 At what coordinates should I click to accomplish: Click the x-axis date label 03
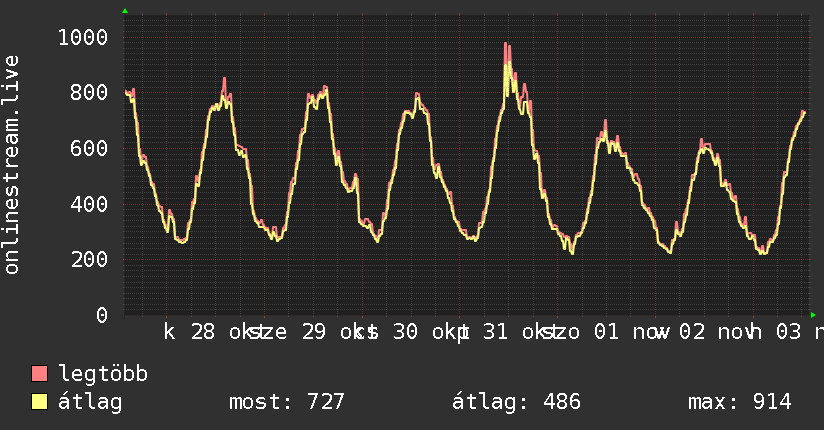coord(789,332)
